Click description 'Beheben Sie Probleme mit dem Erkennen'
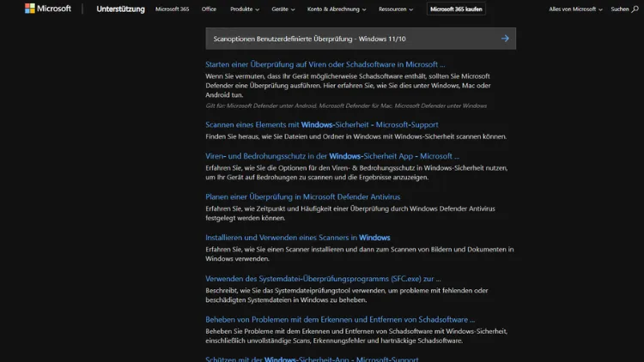The image size is (644, 362). coord(356,335)
